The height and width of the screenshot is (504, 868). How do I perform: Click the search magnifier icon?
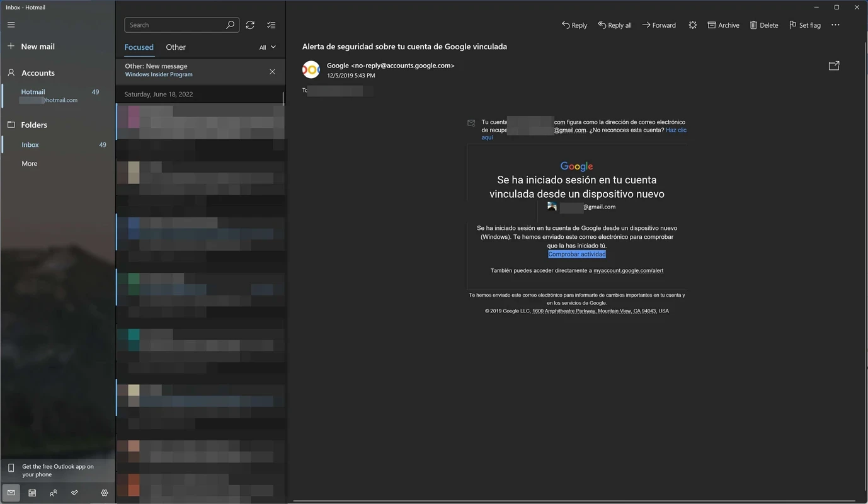(x=231, y=25)
